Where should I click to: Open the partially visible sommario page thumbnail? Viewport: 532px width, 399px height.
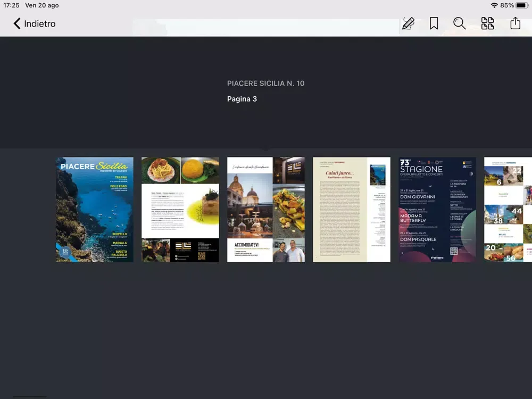click(508, 209)
